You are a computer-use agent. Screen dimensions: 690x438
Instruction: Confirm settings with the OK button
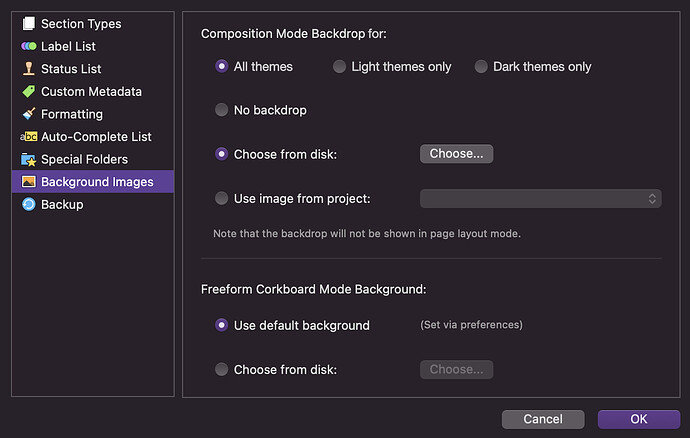638,419
